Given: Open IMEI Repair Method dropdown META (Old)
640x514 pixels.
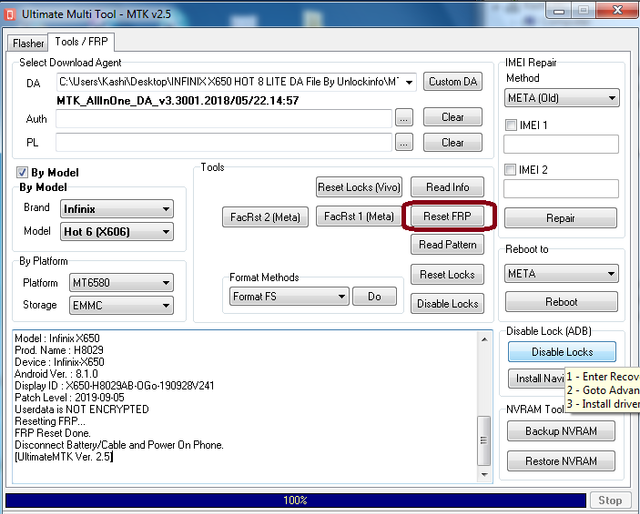Looking at the screenshot, I should point(562,98).
